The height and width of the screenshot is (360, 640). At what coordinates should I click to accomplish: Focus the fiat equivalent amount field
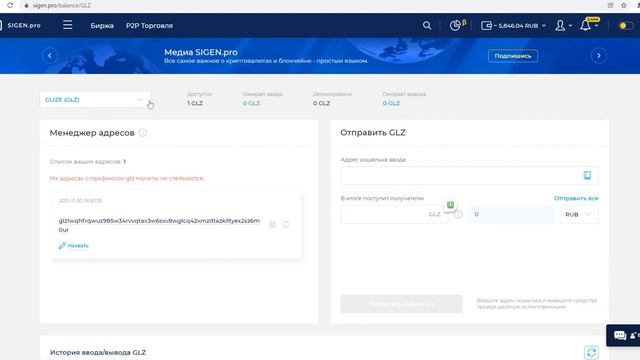point(512,214)
